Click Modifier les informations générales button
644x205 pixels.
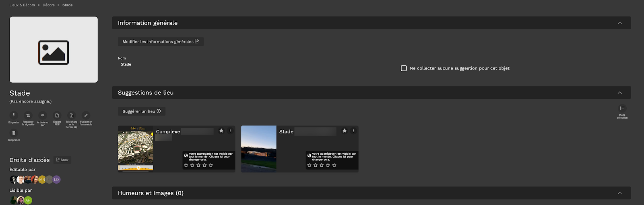[161, 41]
